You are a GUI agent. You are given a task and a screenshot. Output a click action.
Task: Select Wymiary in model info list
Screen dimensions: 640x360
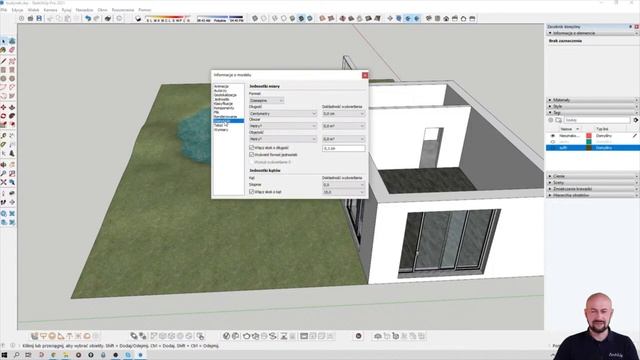click(x=221, y=129)
